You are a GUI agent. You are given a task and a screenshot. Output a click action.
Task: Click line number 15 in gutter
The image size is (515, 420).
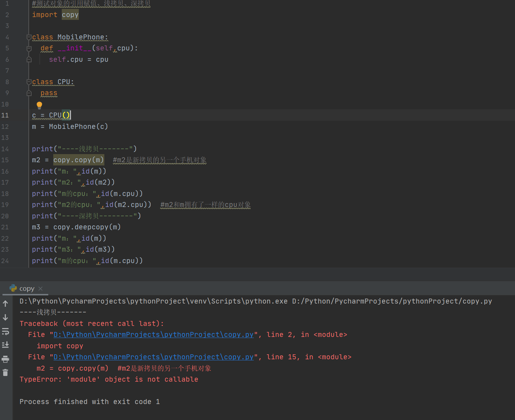pyautogui.click(x=5, y=160)
